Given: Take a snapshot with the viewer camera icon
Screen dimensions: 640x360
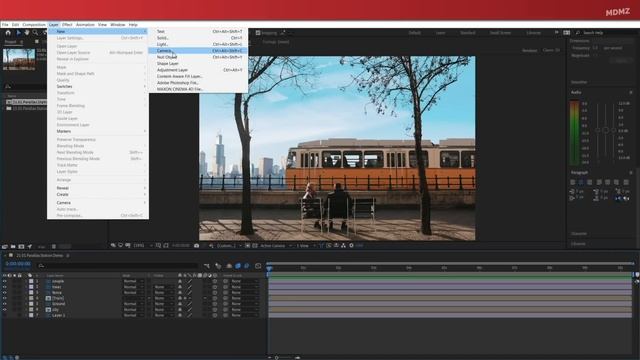Looking at the screenshot, I should (196, 246).
